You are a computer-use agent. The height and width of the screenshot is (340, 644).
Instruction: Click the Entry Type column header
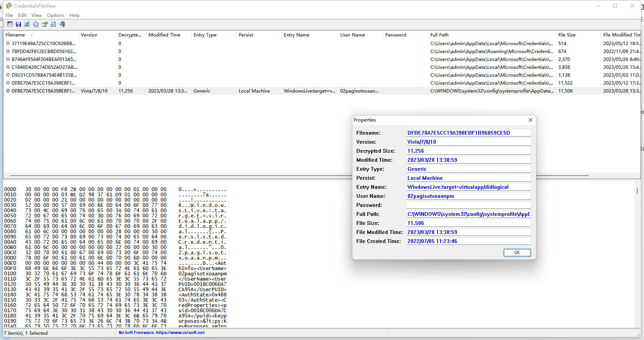point(205,35)
